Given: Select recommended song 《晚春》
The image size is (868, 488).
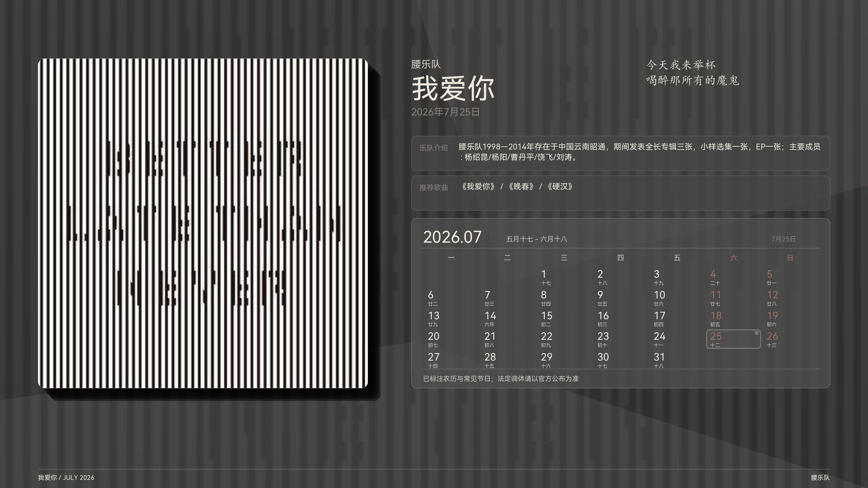Looking at the screenshot, I should point(521,187).
